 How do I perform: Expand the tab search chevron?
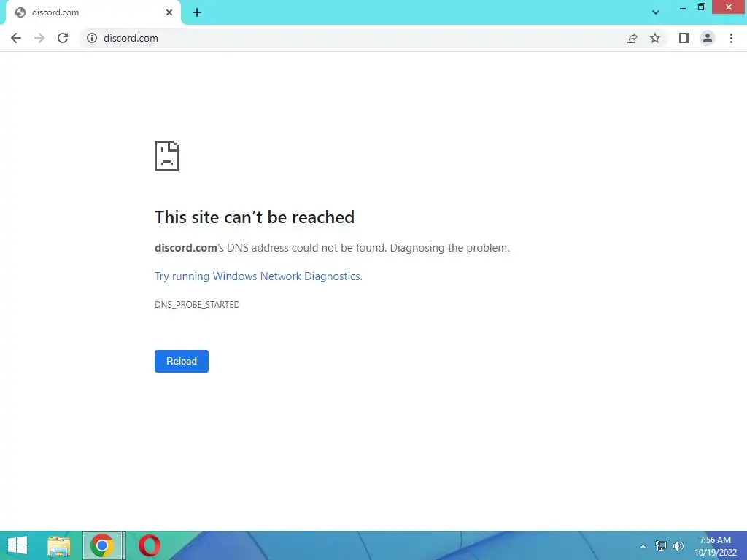(x=656, y=12)
